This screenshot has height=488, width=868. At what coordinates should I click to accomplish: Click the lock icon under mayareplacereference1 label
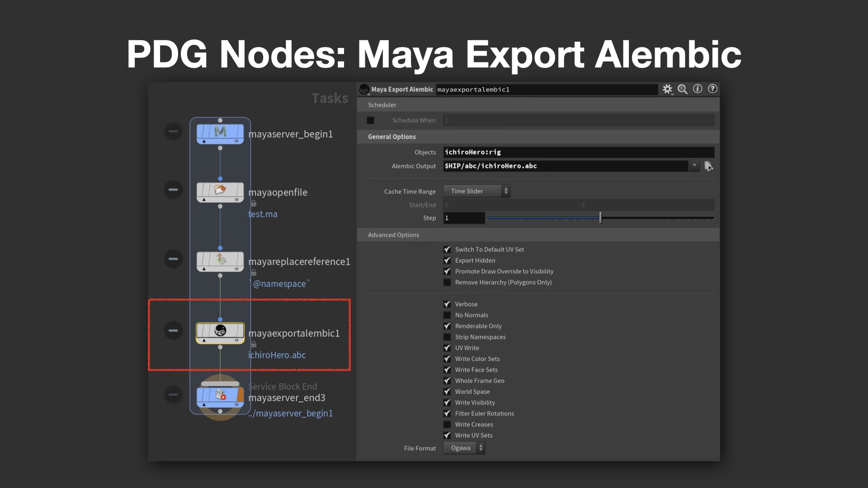click(x=254, y=272)
